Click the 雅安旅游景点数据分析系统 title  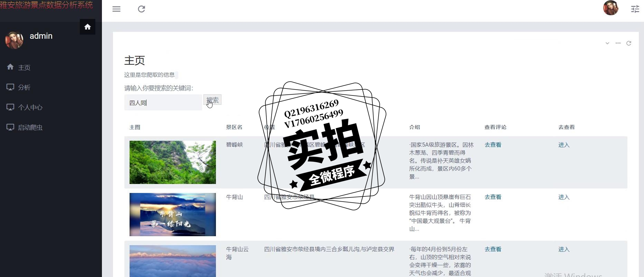click(47, 5)
